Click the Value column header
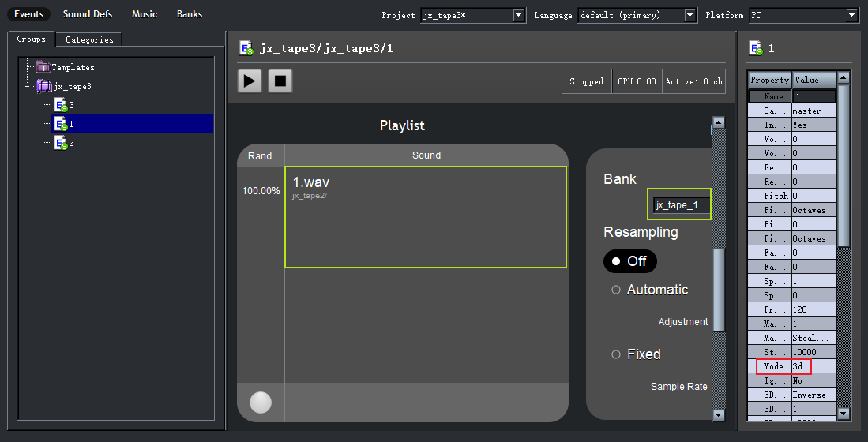This screenshot has width=868, height=442. (814, 80)
